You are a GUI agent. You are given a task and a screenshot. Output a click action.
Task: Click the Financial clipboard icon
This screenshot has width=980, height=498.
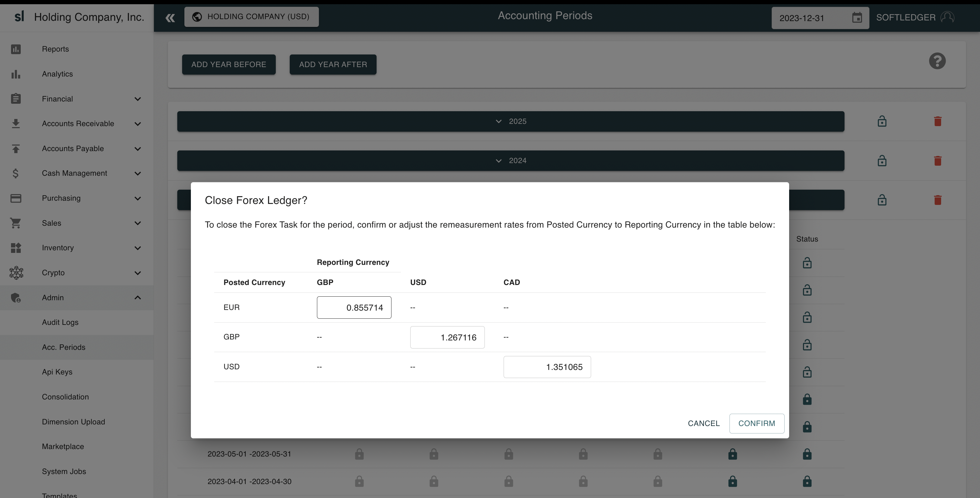click(16, 99)
